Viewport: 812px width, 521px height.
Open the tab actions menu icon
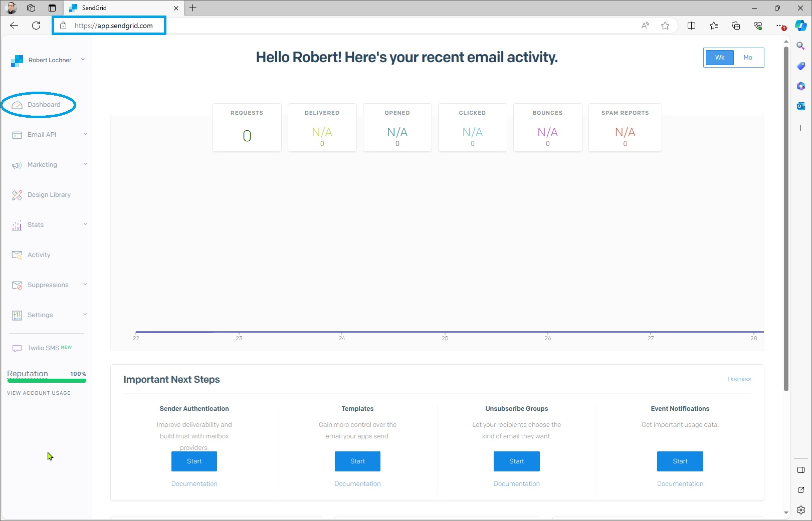click(52, 8)
